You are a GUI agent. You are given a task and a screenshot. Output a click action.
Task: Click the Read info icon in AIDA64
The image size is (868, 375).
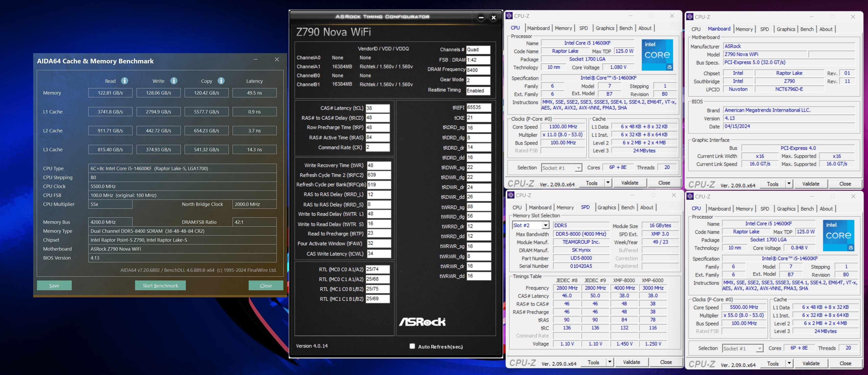(x=124, y=81)
